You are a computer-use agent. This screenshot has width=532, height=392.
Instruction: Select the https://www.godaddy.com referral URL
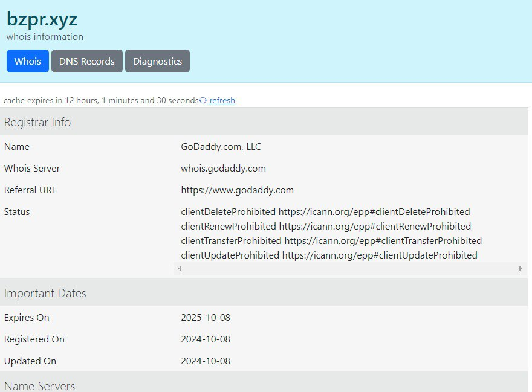click(x=237, y=190)
